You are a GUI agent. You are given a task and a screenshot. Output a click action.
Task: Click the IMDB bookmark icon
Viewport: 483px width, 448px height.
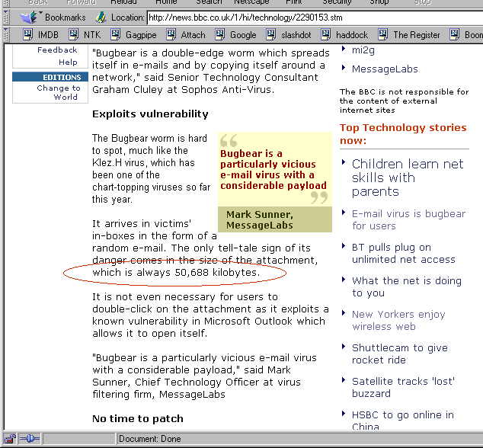[28, 34]
